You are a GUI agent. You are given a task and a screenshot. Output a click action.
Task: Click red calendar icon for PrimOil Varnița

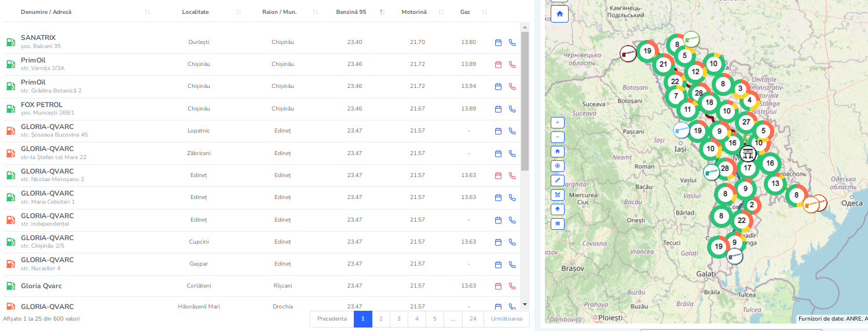point(498,64)
